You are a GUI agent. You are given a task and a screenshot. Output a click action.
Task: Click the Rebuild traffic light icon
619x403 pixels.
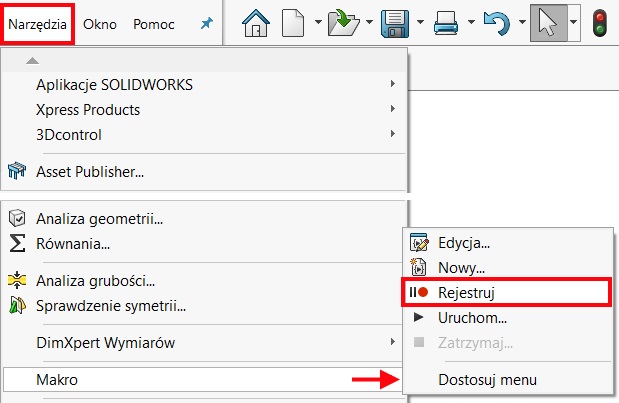pyautogui.click(x=600, y=24)
